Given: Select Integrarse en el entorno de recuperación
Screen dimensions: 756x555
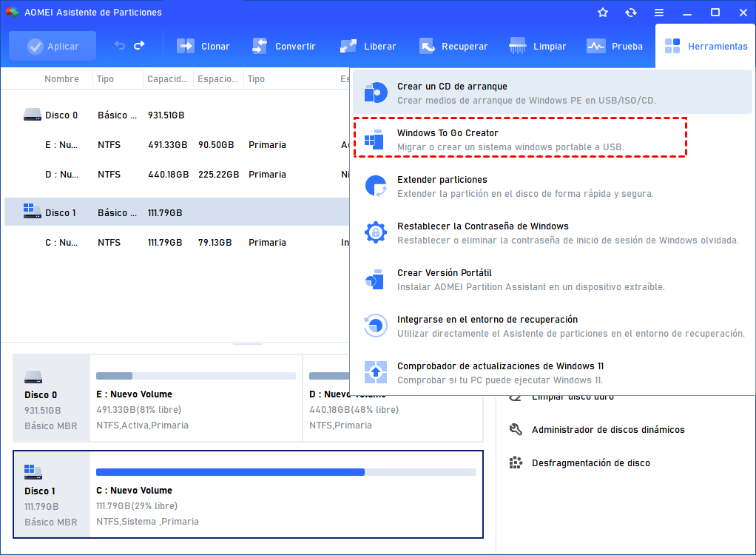Looking at the screenshot, I should click(553, 326).
